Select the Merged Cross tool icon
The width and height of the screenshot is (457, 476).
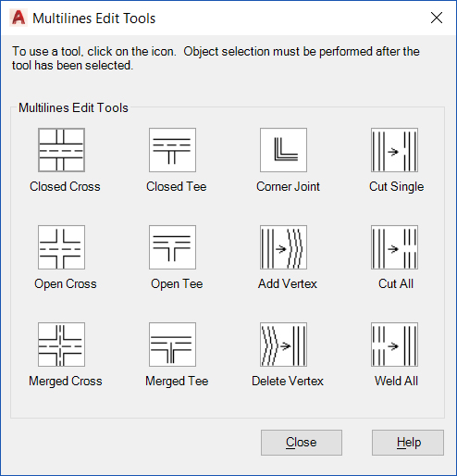[61, 344]
